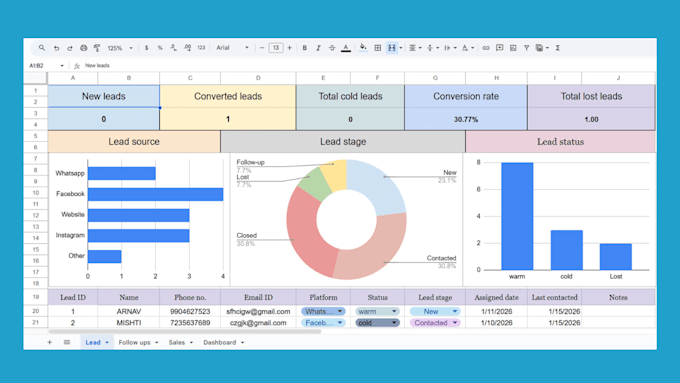Click the warm bar in Lead status chart

click(x=517, y=216)
